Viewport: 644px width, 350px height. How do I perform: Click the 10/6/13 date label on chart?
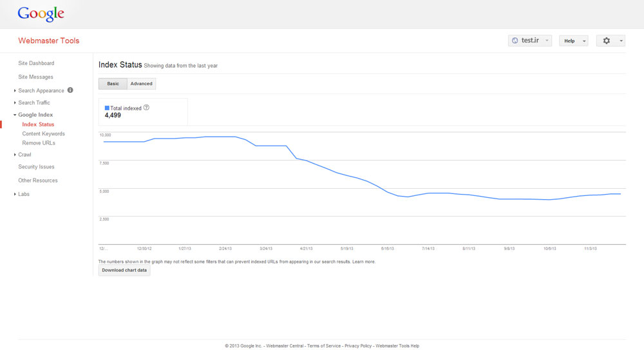(x=549, y=248)
